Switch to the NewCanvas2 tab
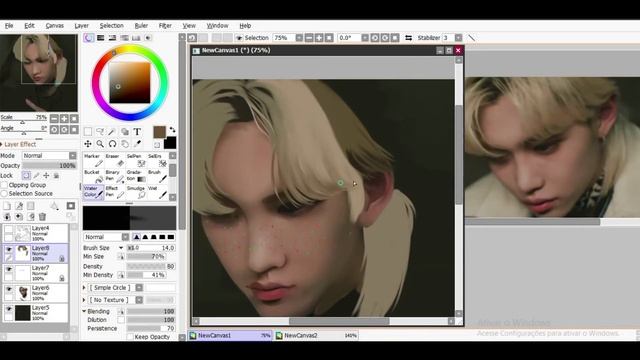The width and height of the screenshot is (640, 360). pos(316,336)
